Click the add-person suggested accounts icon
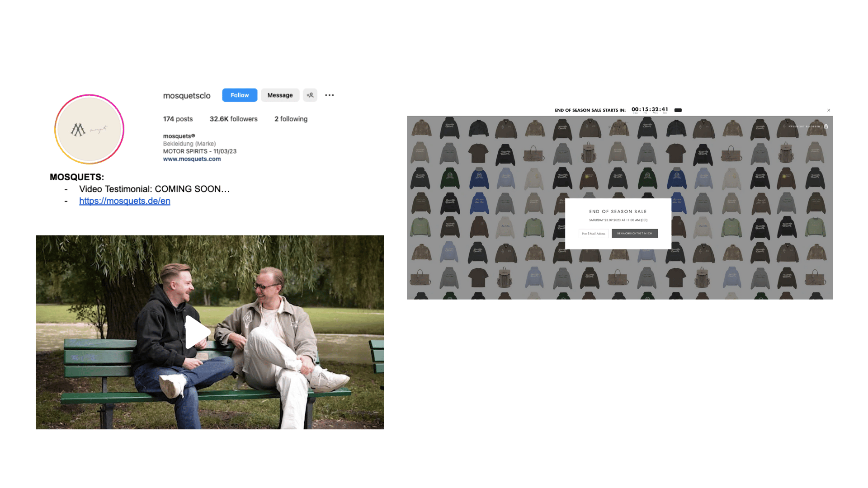This screenshot has width=868, height=488. click(310, 95)
